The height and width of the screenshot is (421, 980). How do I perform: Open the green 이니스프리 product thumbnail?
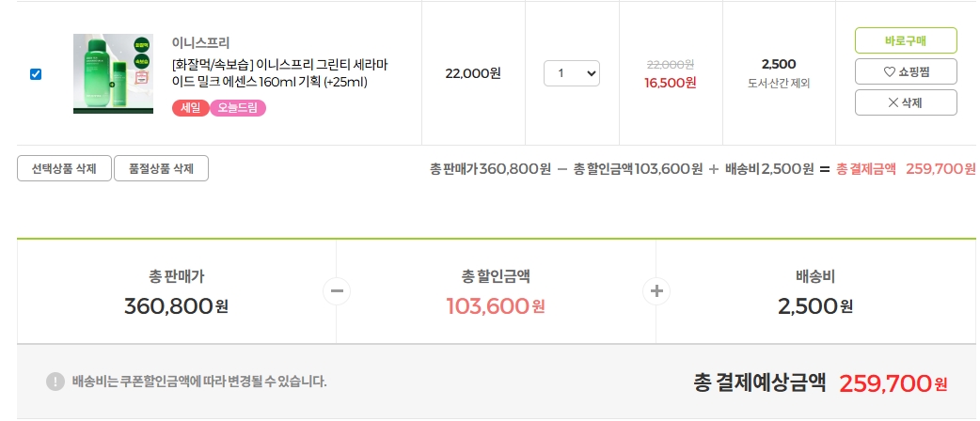coord(113,74)
